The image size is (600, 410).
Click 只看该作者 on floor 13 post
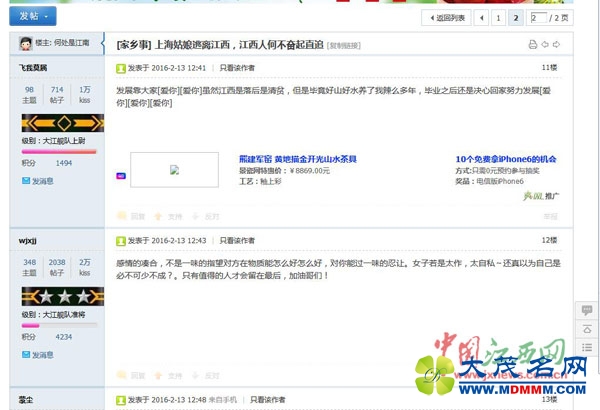tap(268, 400)
